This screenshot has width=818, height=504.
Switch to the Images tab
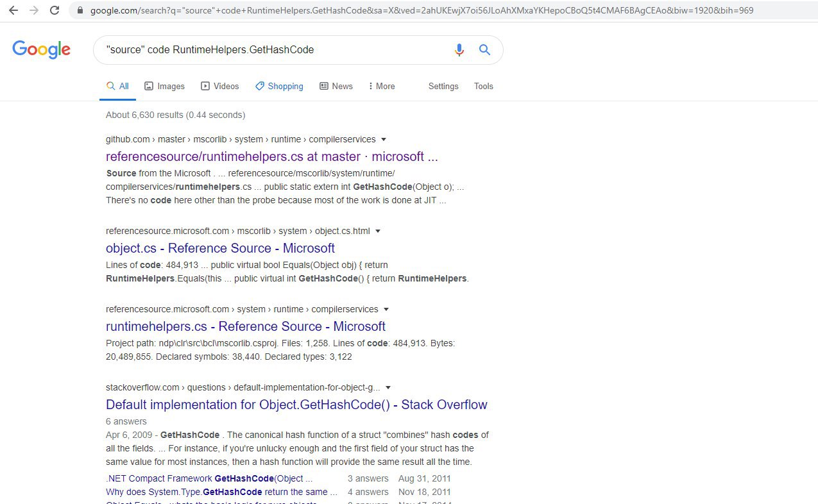tap(164, 86)
